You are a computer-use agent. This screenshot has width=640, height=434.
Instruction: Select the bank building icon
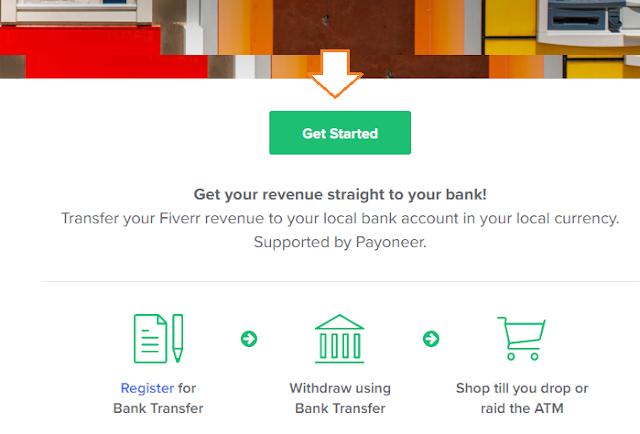pyautogui.click(x=340, y=338)
